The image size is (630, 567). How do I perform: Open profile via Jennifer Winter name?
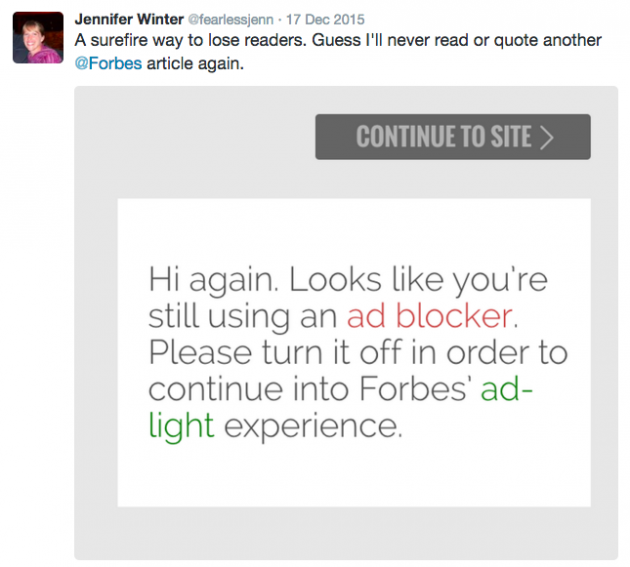point(129,19)
